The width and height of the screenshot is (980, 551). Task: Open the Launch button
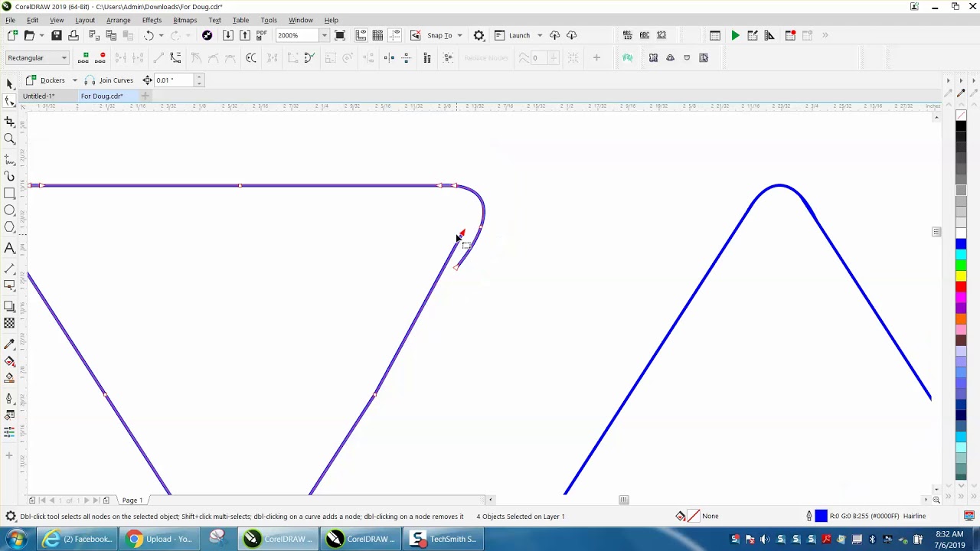point(518,35)
